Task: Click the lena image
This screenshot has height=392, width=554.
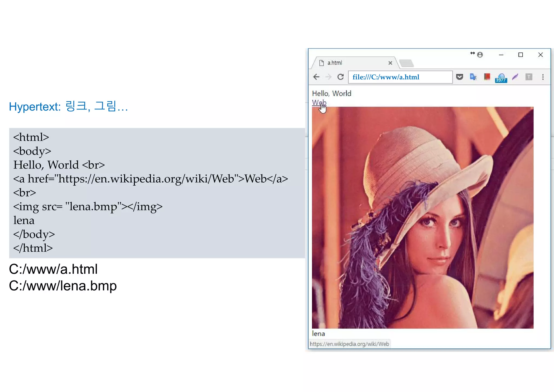Action: [423, 218]
